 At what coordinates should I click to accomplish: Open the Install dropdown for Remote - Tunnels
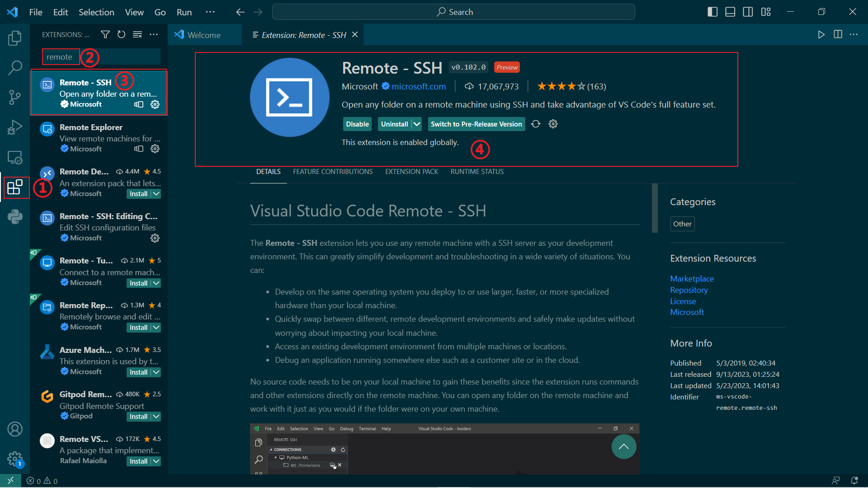click(156, 283)
